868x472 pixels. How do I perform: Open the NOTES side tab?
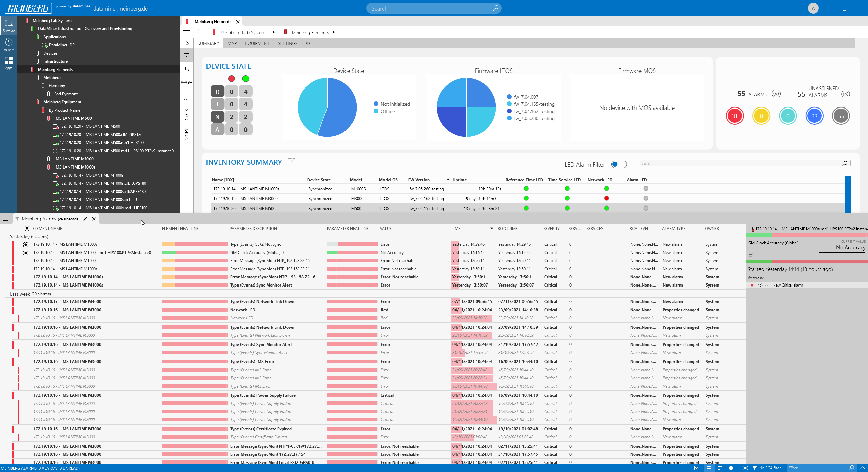tap(187, 135)
